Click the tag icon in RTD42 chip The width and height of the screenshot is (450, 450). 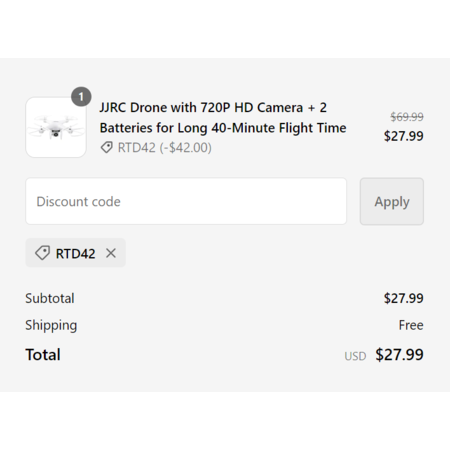pyautogui.click(x=42, y=253)
